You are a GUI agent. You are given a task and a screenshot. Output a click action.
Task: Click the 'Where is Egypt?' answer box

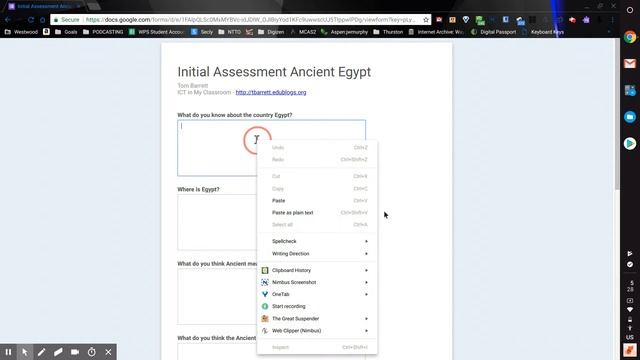217,222
